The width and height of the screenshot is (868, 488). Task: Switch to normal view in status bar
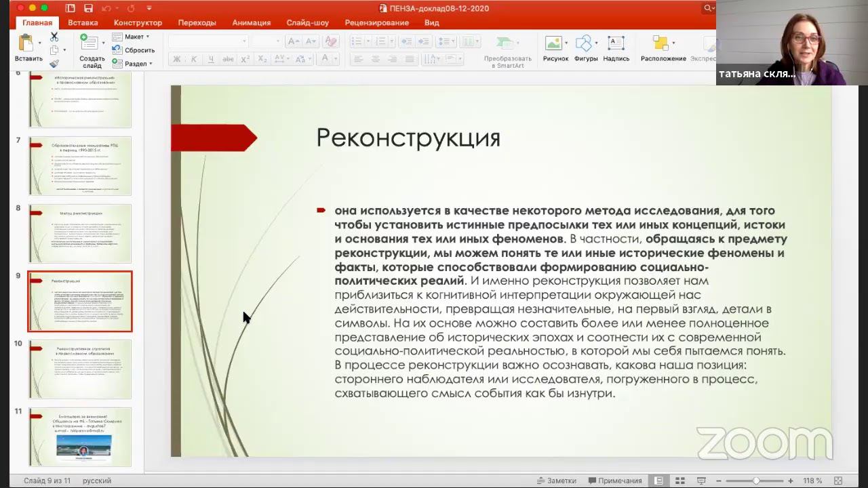[658, 481]
